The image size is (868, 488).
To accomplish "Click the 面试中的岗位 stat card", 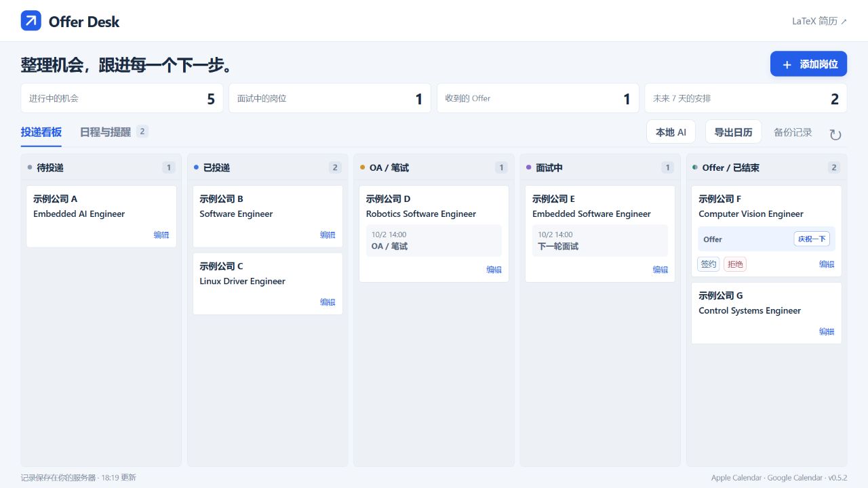I will point(330,98).
